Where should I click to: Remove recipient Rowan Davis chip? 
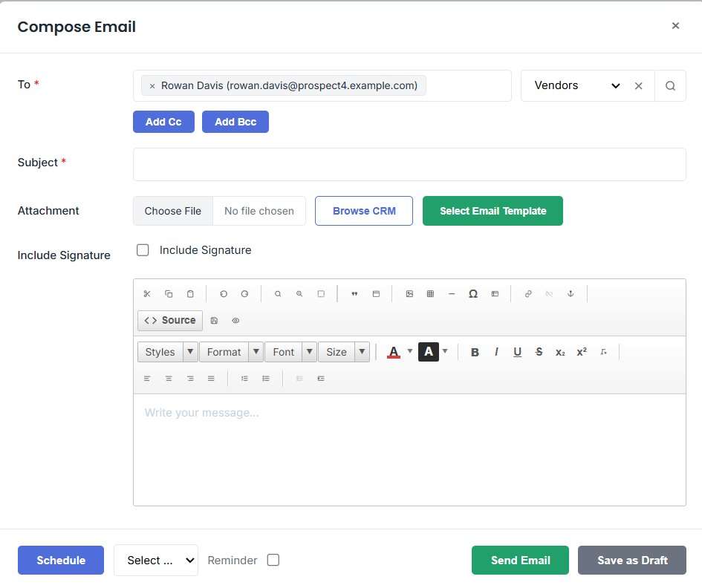pyautogui.click(x=152, y=86)
